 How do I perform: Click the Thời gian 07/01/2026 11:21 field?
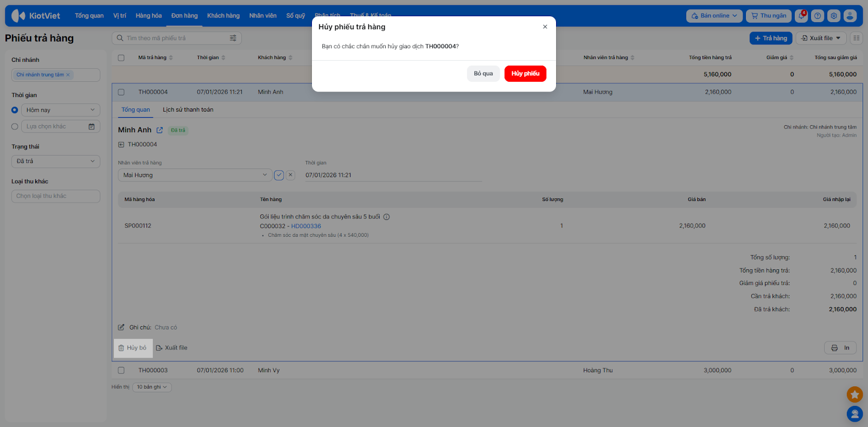point(393,175)
